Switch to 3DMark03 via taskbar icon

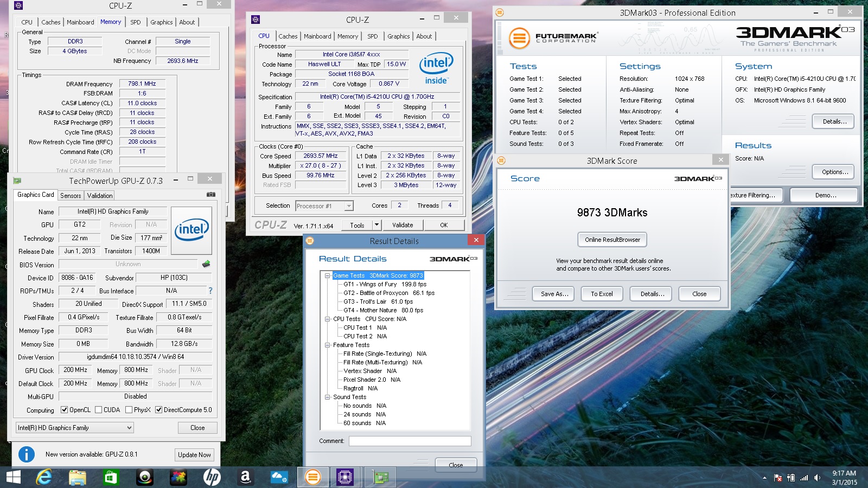click(x=313, y=477)
